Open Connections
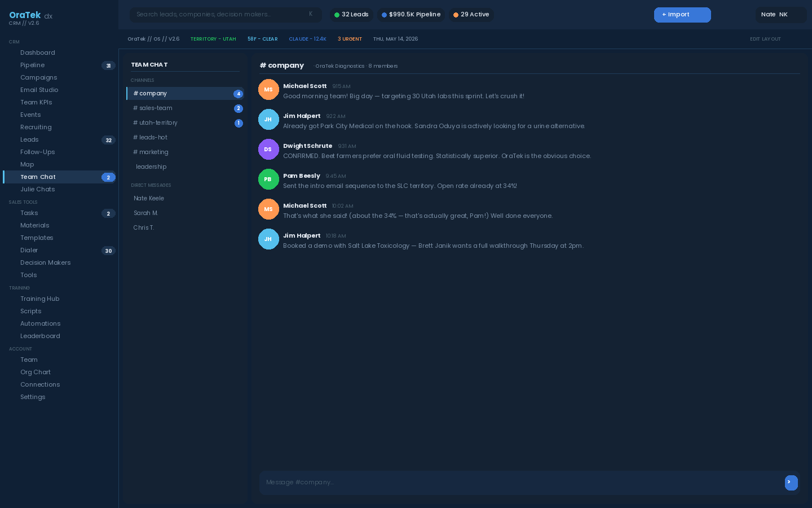The height and width of the screenshot is (508, 812). pos(59,385)
